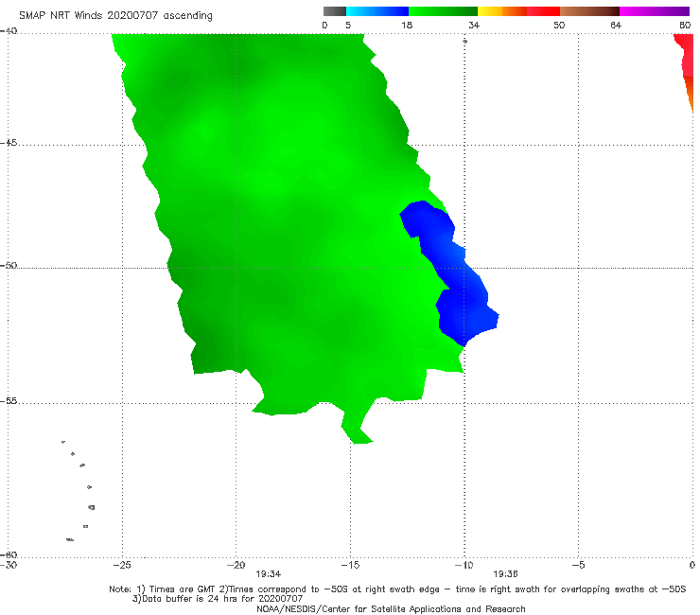Click the longitude label '-15'
Screen dimensions: 700x615
[x=350, y=565]
